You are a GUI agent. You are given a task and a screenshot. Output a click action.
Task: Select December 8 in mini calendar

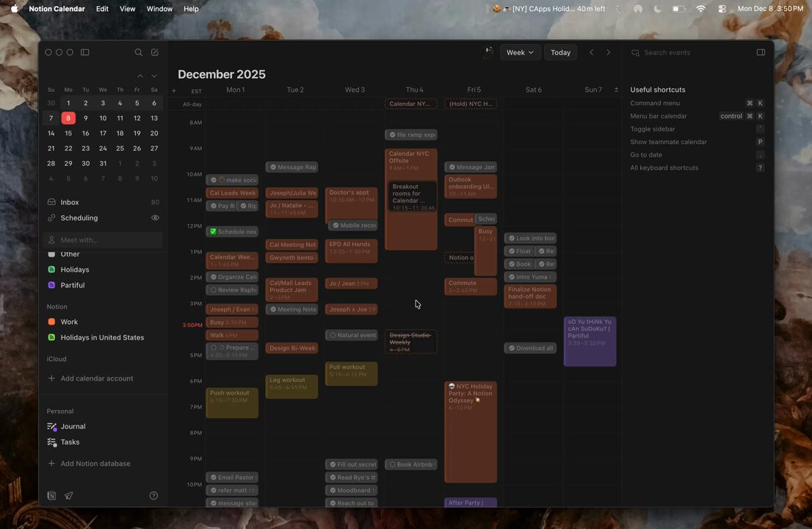(x=68, y=118)
